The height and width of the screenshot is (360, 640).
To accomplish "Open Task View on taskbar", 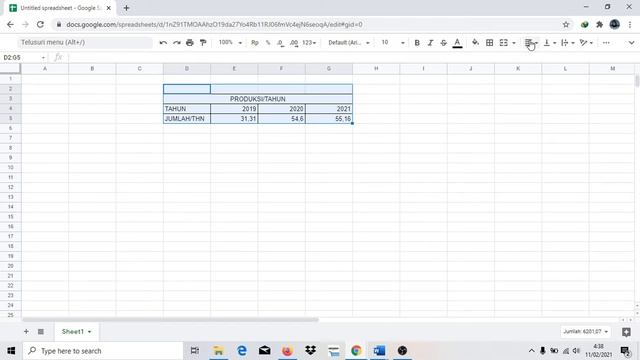I will click(x=195, y=351).
